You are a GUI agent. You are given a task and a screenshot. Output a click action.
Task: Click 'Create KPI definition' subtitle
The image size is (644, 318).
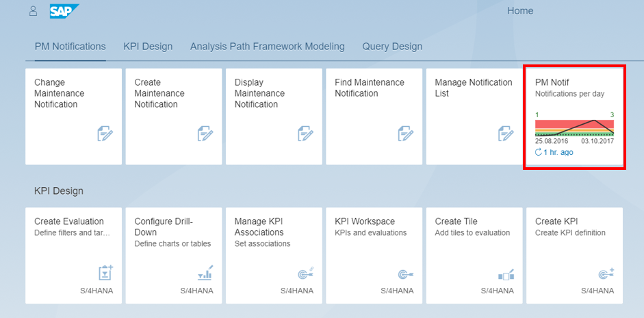(570, 233)
